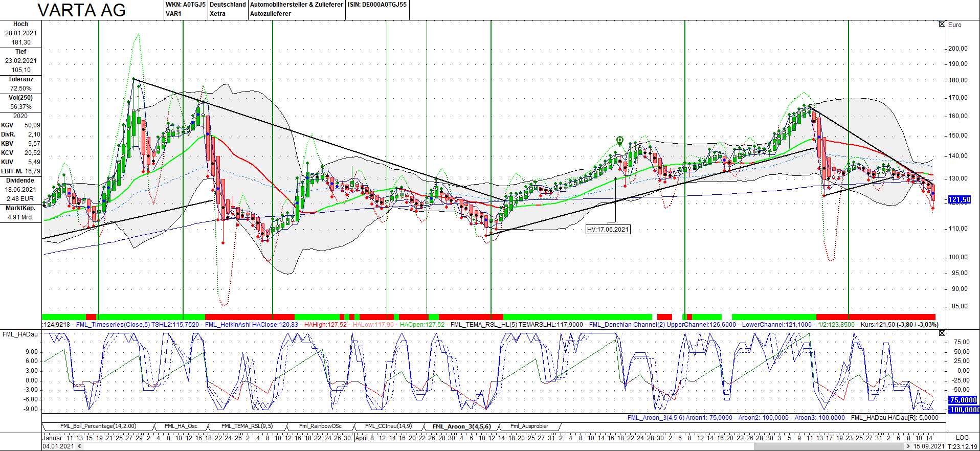Click the Hoch header in the side panel
This screenshot has width=980, height=451.
click(20, 24)
